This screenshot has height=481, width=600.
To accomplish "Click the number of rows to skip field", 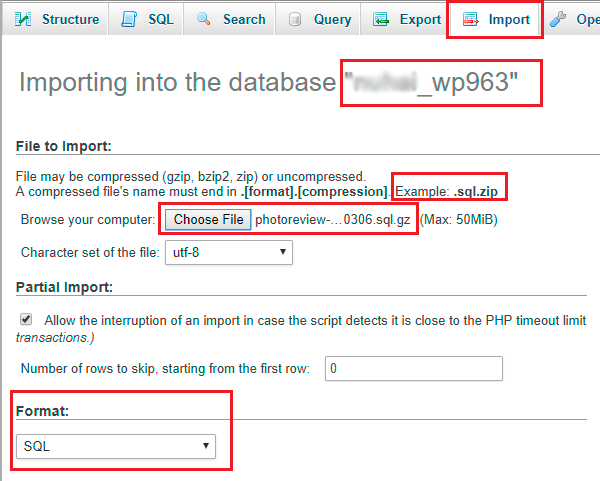I will 414,368.
